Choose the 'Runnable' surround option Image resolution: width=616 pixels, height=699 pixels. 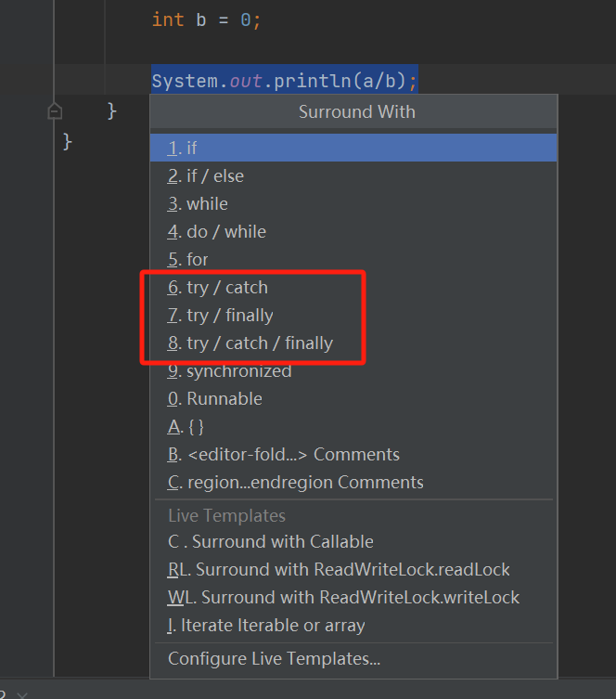pos(215,398)
